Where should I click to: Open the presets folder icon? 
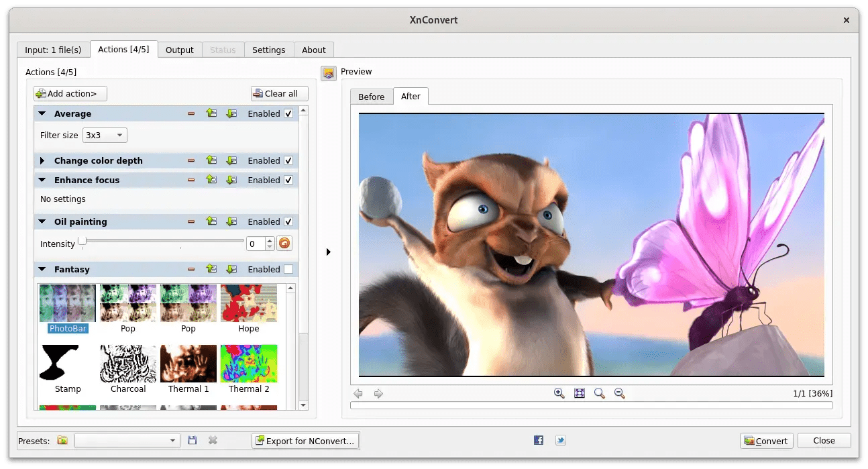(62, 441)
